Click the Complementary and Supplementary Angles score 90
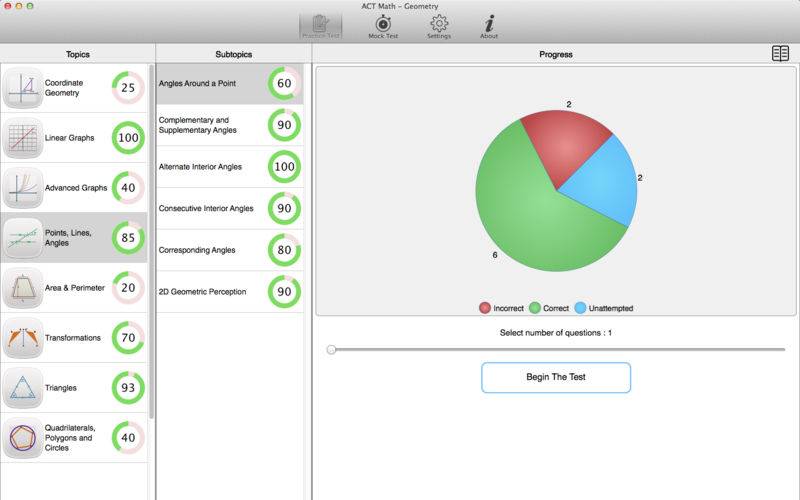The width and height of the screenshot is (800, 500). (284, 125)
